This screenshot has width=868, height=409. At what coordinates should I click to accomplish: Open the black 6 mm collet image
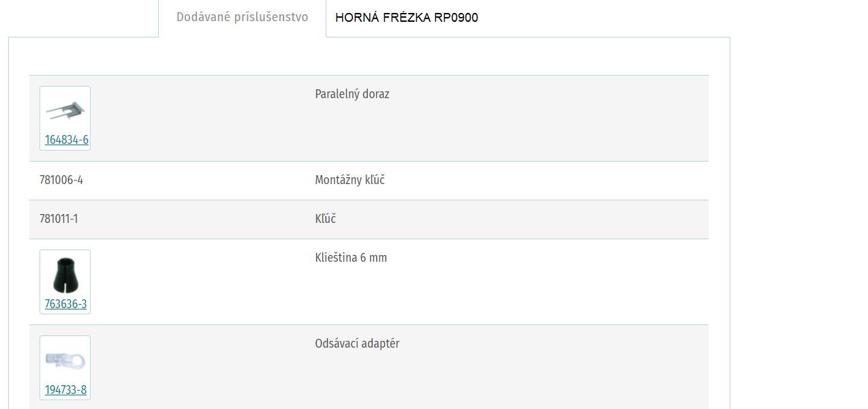65,276
